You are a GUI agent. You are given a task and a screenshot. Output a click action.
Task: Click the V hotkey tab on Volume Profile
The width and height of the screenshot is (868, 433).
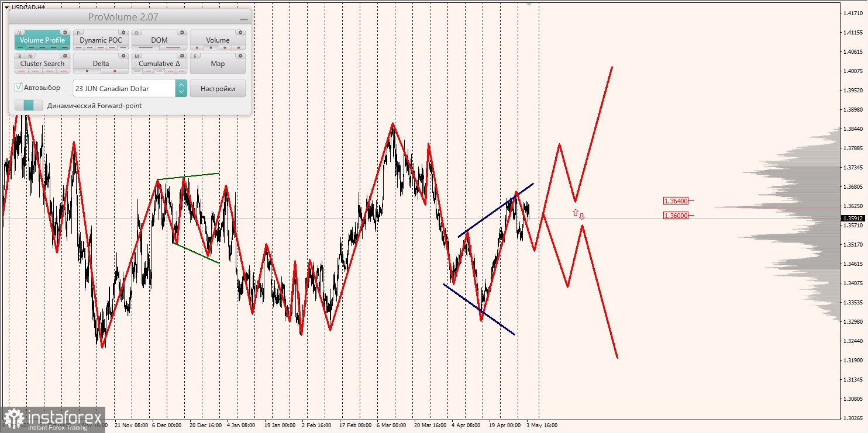point(20,33)
